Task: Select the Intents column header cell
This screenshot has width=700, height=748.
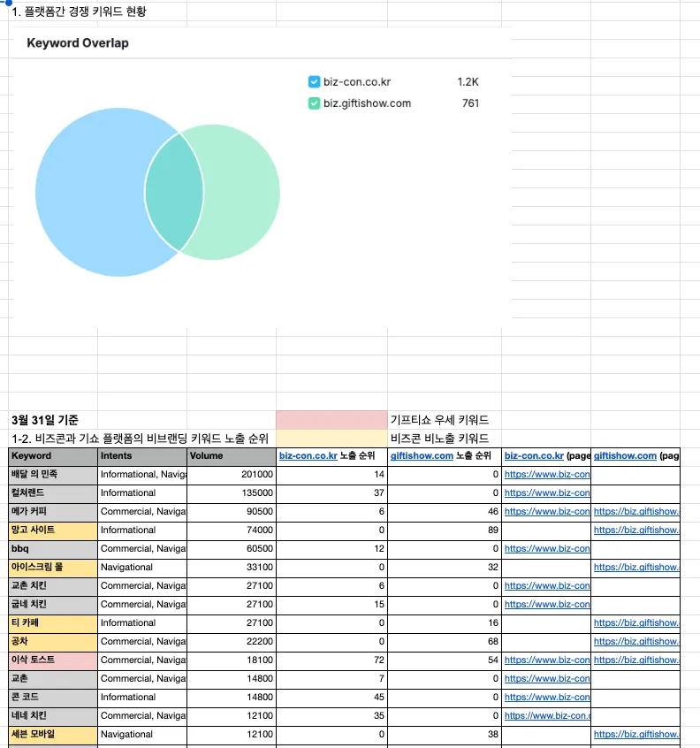Action: tap(142, 456)
